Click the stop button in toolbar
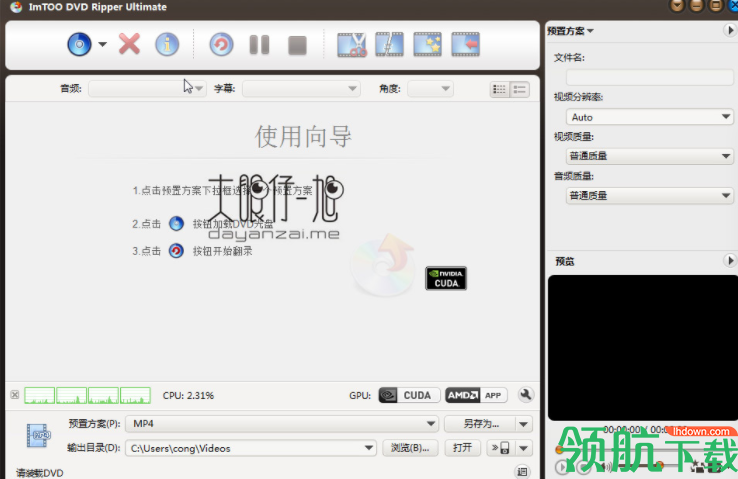The height and width of the screenshot is (479, 738). coord(297,46)
